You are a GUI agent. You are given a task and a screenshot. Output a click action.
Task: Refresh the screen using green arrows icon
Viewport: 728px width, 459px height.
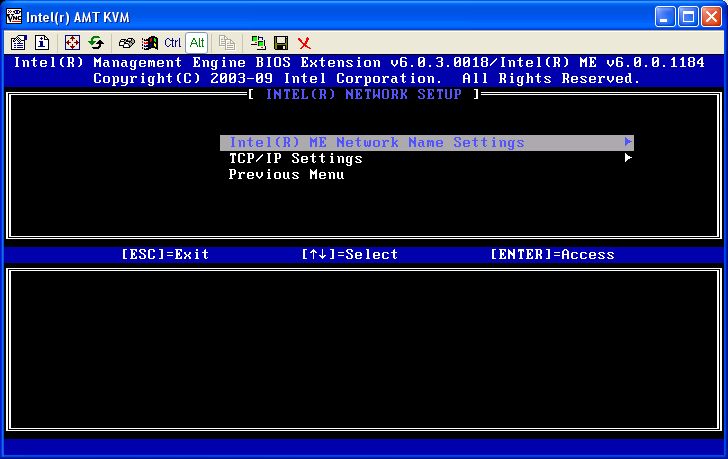click(96, 43)
